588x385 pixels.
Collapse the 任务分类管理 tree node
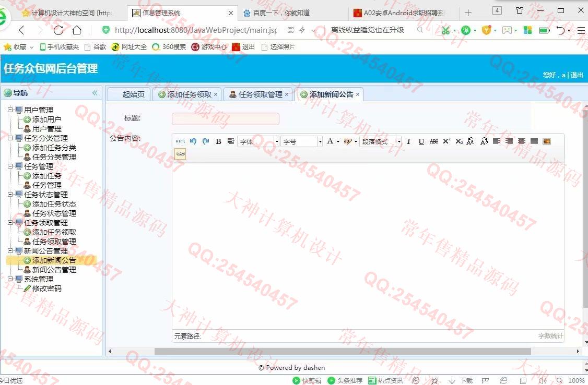10,138
